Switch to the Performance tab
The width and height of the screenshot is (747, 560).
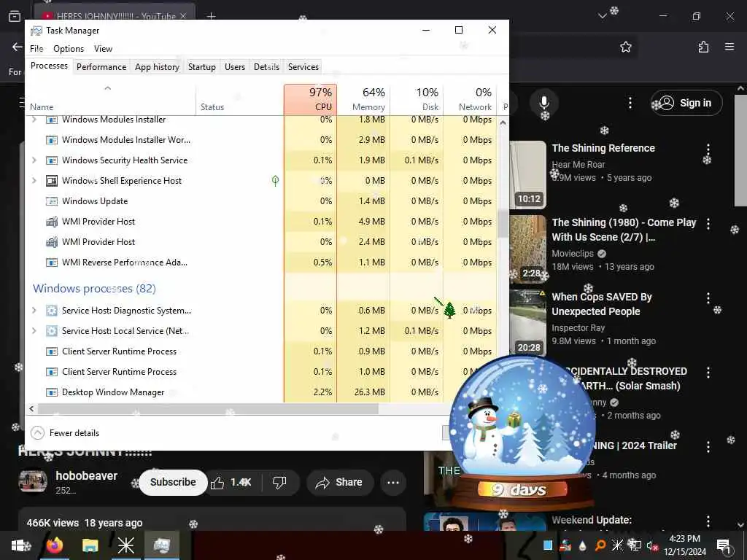pyautogui.click(x=101, y=66)
